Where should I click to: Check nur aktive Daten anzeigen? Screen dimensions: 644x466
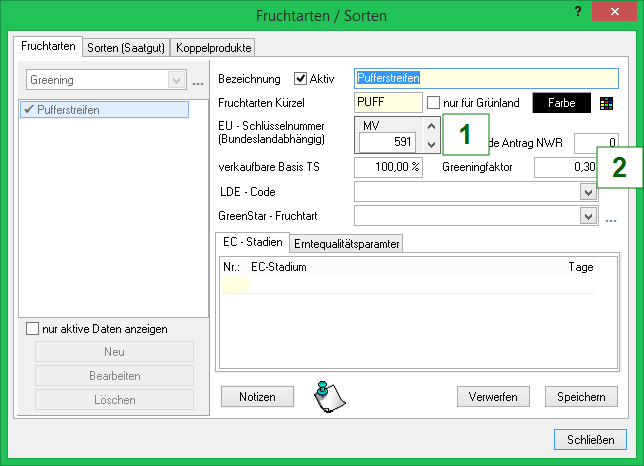coord(33,328)
